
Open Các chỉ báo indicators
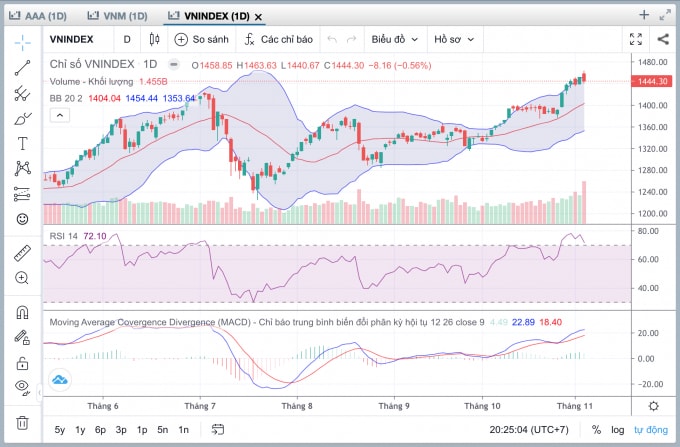(x=278, y=39)
